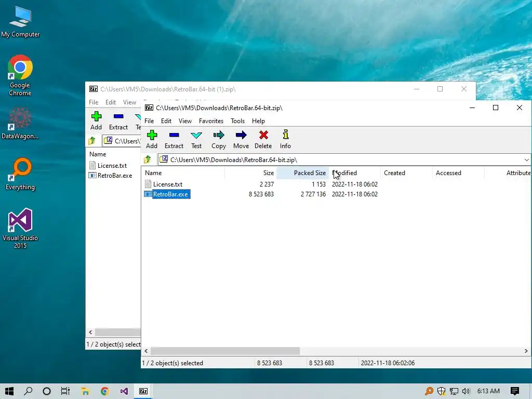This screenshot has height=399, width=532.
Task: Click the scrollbar left arrow in front window
Action: pyautogui.click(x=146, y=351)
